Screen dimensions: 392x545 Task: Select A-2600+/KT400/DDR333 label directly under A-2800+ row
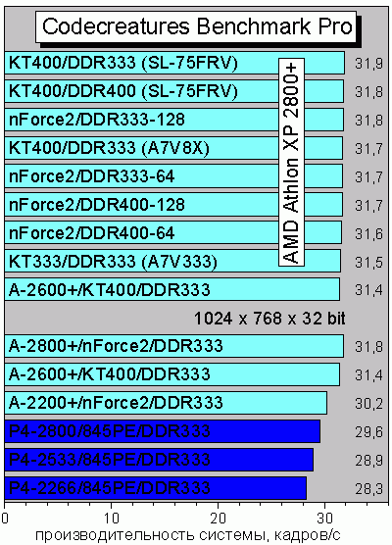coord(110,374)
